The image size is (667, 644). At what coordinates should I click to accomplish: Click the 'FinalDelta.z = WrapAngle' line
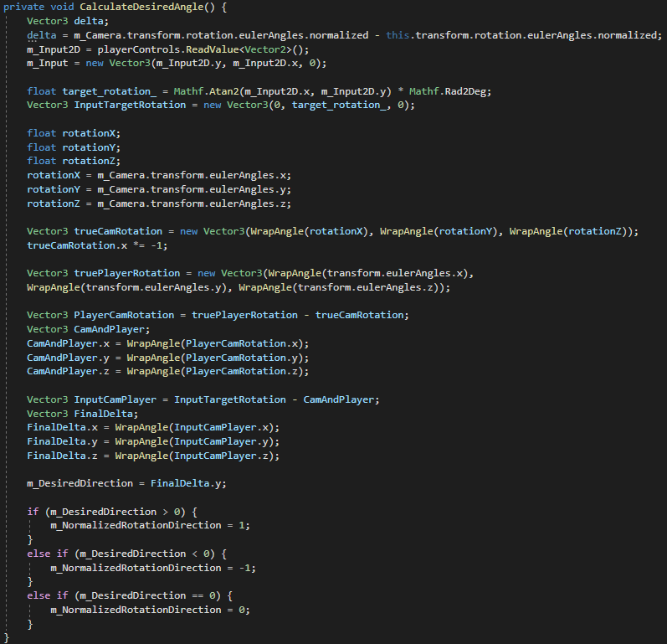click(x=153, y=456)
